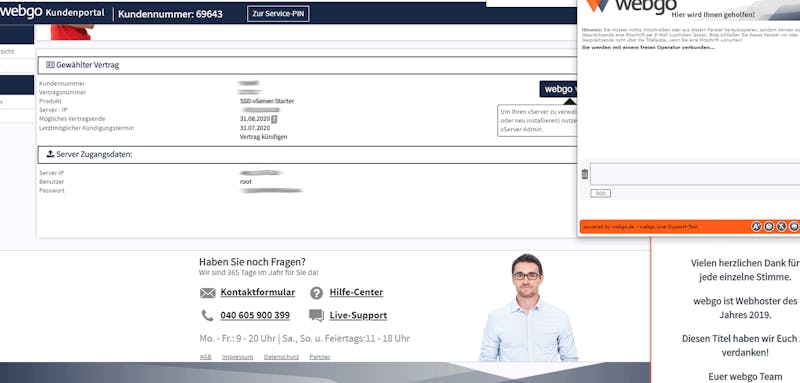Click the dark webgo vServer button
Viewport: 800px width, 383px height.
(x=558, y=89)
